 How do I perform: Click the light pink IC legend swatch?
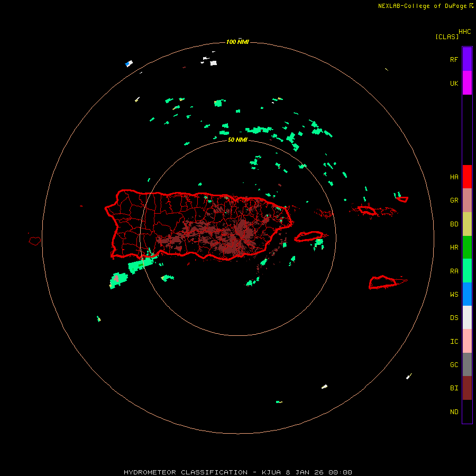tap(467, 341)
